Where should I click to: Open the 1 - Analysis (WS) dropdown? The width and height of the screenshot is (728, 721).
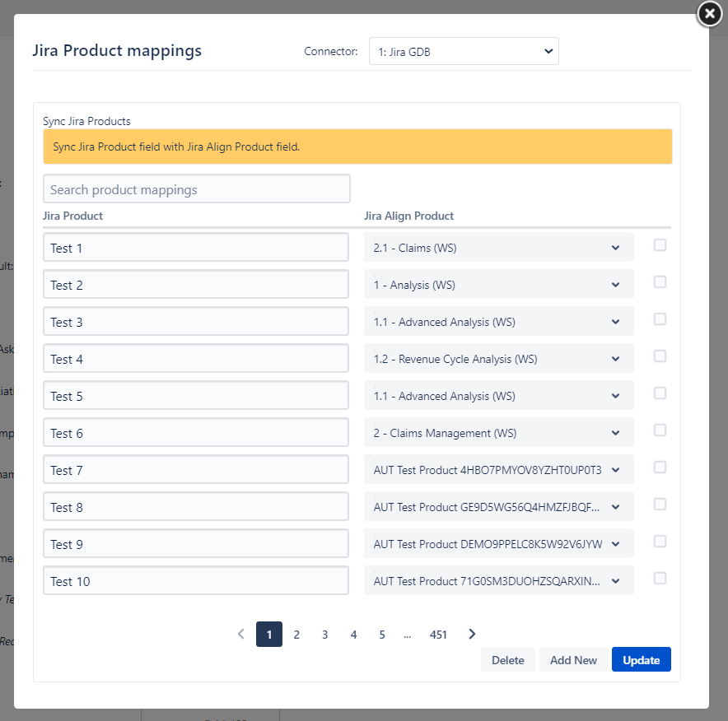coord(498,285)
